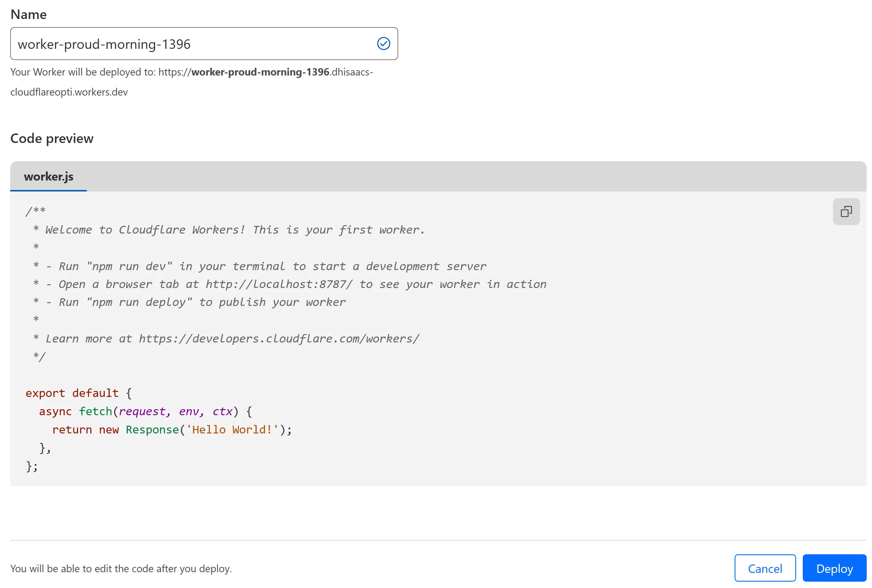Click the checkmark validation icon

(382, 43)
